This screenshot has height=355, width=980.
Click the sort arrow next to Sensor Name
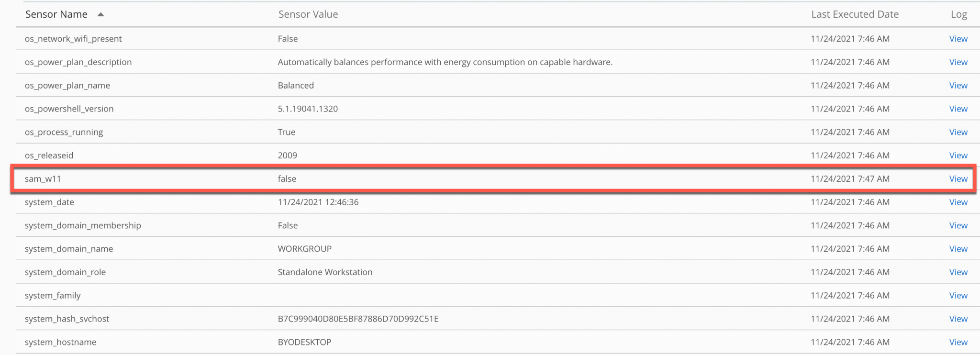click(100, 14)
